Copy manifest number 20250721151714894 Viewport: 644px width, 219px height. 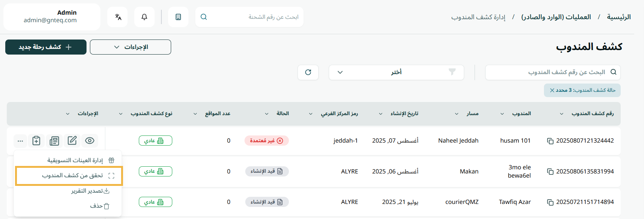(550, 202)
